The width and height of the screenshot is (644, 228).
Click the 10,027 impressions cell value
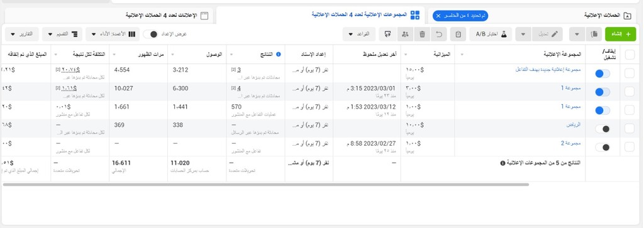tap(124, 88)
